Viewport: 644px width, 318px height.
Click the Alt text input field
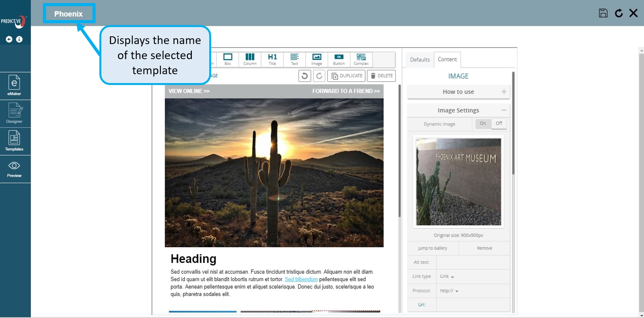tap(473, 262)
